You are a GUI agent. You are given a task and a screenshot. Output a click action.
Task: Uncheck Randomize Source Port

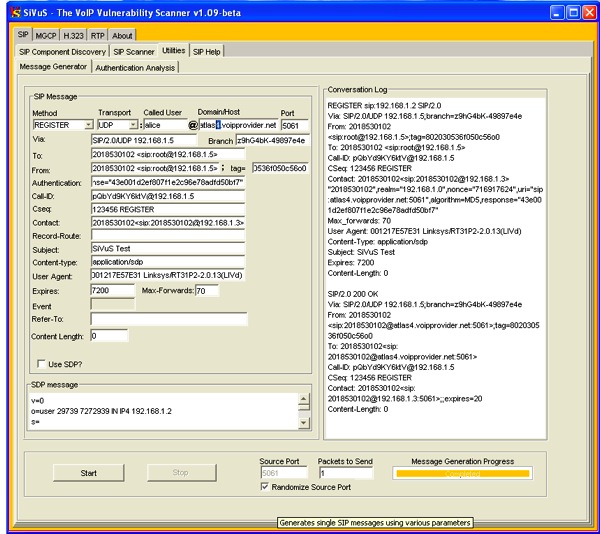(264, 487)
